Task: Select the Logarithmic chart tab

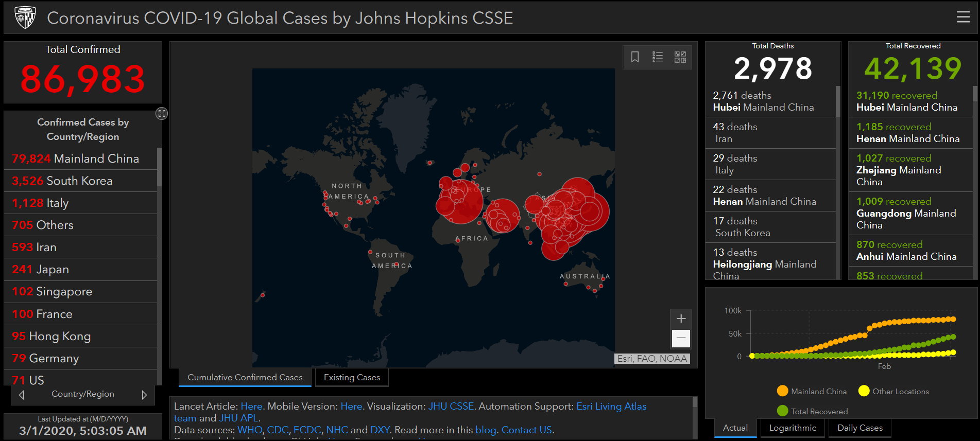Action: 793,428
